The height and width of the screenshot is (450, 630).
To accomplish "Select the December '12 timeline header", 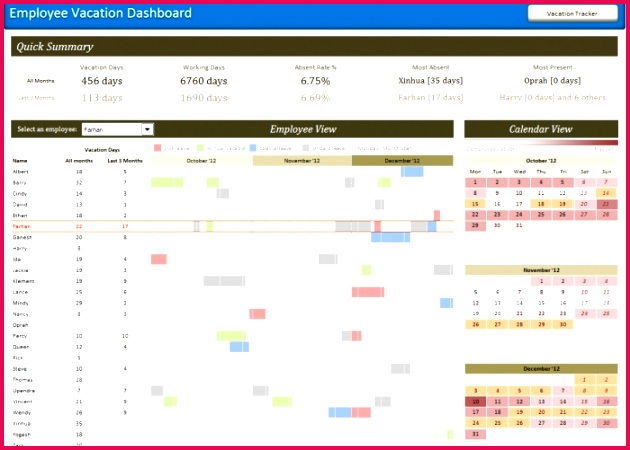I will (402, 161).
